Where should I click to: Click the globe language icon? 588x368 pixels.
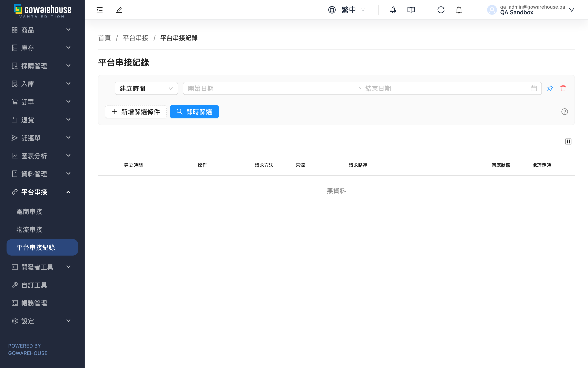[x=332, y=10]
